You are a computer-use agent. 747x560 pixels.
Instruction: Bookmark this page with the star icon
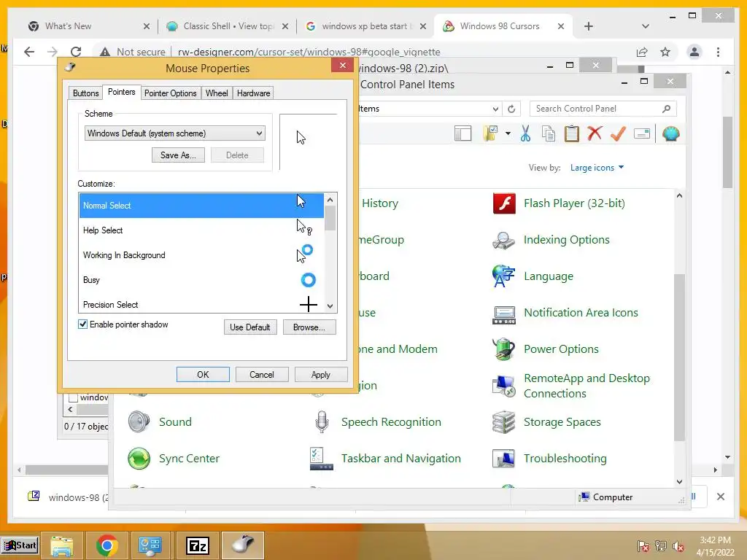point(665,52)
